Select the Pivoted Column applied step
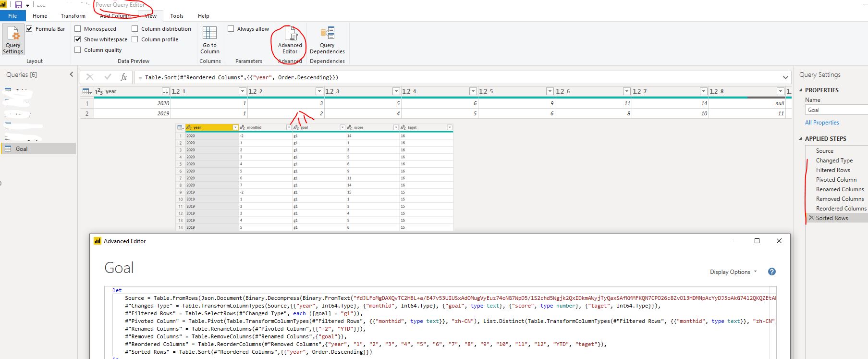This screenshot has width=868, height=359. tap(836, 180)
